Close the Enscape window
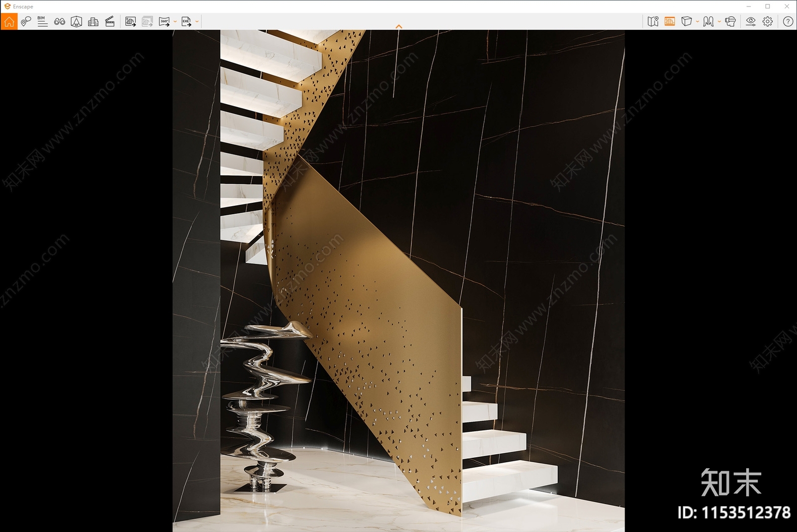 787,6
